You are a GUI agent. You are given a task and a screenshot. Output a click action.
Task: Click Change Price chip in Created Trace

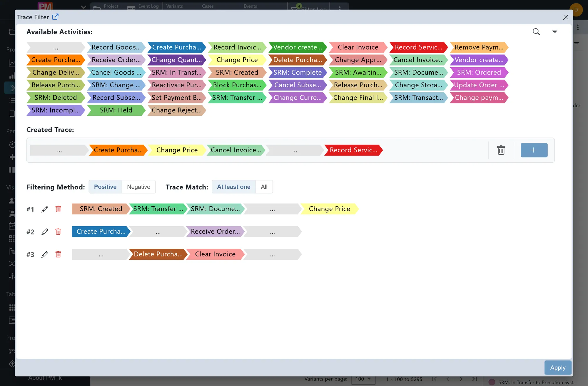click(x=177, y=150)
